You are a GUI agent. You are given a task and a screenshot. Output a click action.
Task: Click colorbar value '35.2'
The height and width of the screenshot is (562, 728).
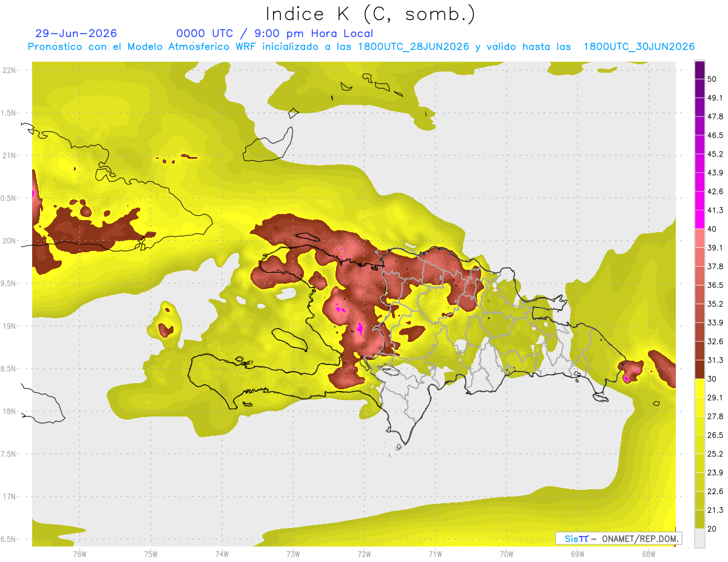716,304
